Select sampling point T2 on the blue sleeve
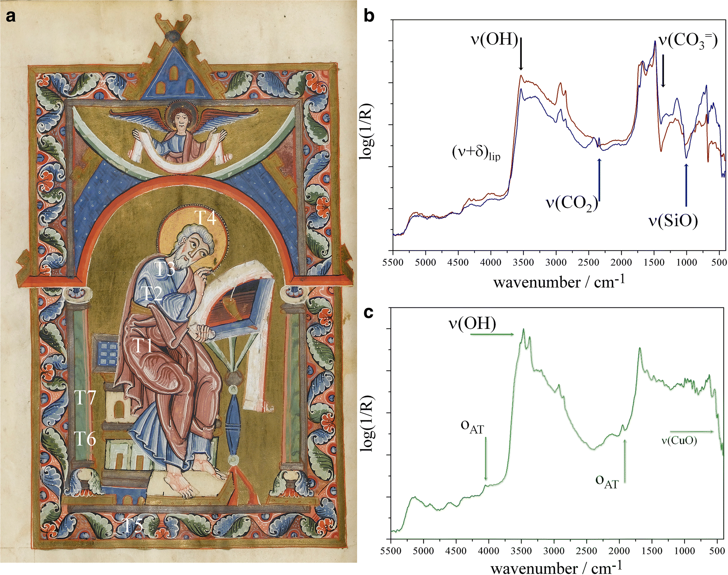Viewport: 728px width, 575px height. [153, 293]
